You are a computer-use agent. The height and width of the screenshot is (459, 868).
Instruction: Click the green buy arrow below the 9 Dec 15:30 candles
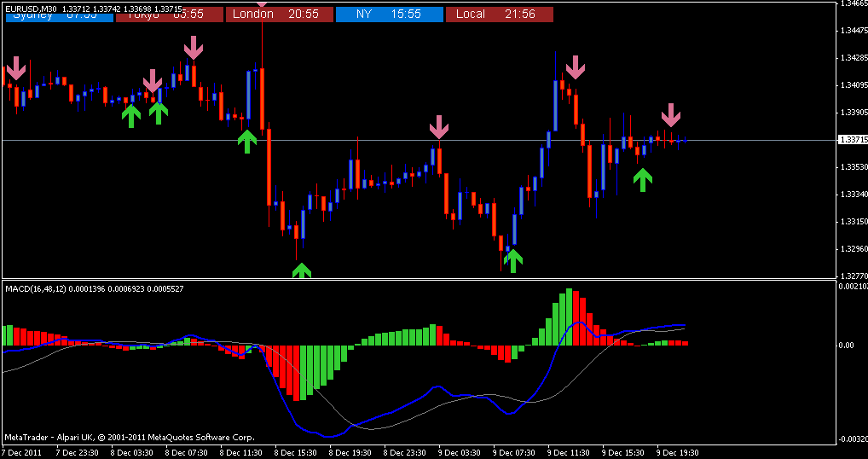coord(643,180)
